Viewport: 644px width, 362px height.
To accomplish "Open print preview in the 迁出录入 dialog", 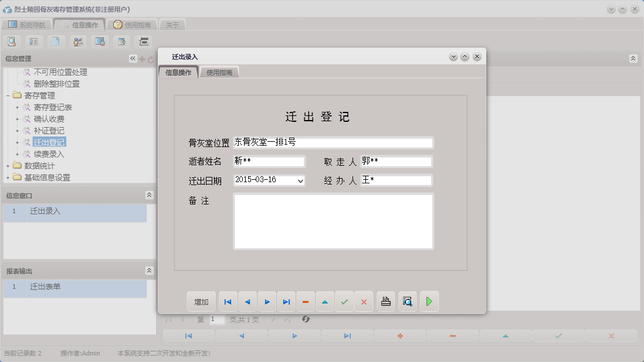I will tap(408, 301).
